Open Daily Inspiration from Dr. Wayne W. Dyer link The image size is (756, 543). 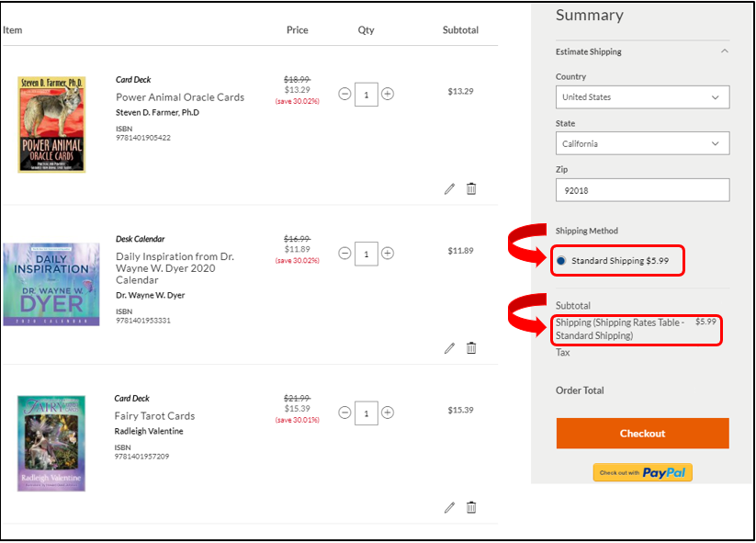[x=175, y=268]
